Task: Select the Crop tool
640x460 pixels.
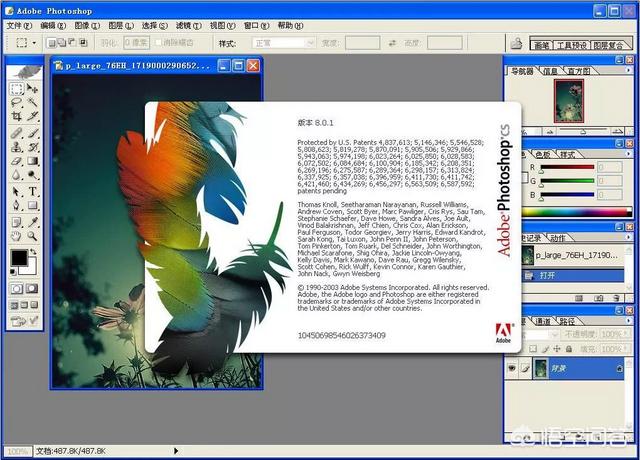Action: pyautogui.click(x=17, y=116)
